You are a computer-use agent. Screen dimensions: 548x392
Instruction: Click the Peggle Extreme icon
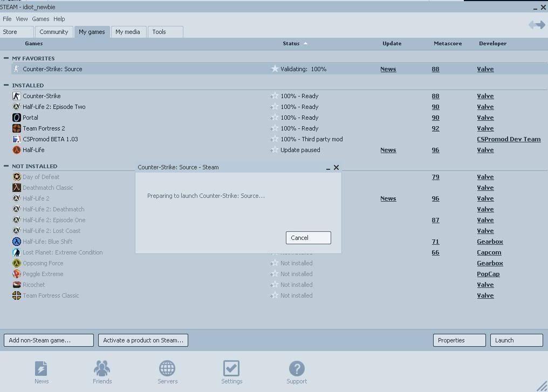tap(16, 274)
